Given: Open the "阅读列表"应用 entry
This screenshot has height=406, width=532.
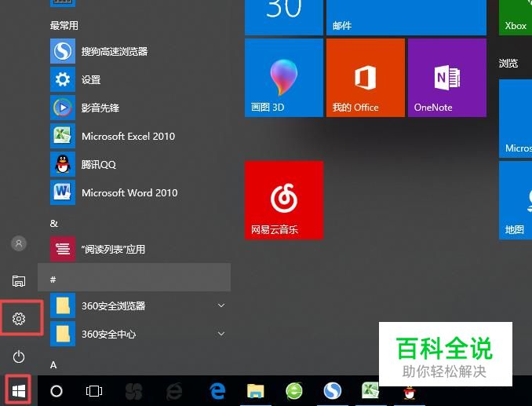Looking at the screenshot, I should tap(134, 249).
